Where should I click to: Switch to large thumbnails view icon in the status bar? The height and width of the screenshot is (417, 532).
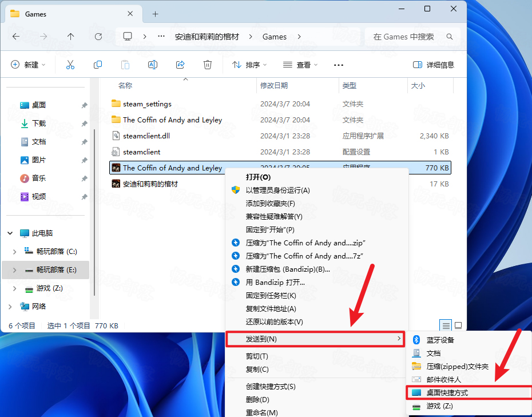(x=458, y=325)
